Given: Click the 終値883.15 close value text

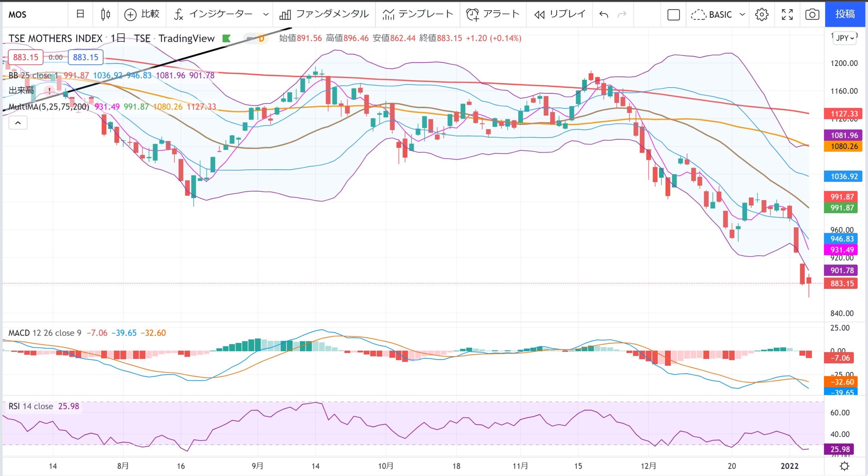Looking at the screenshot, I should (440, 38).
